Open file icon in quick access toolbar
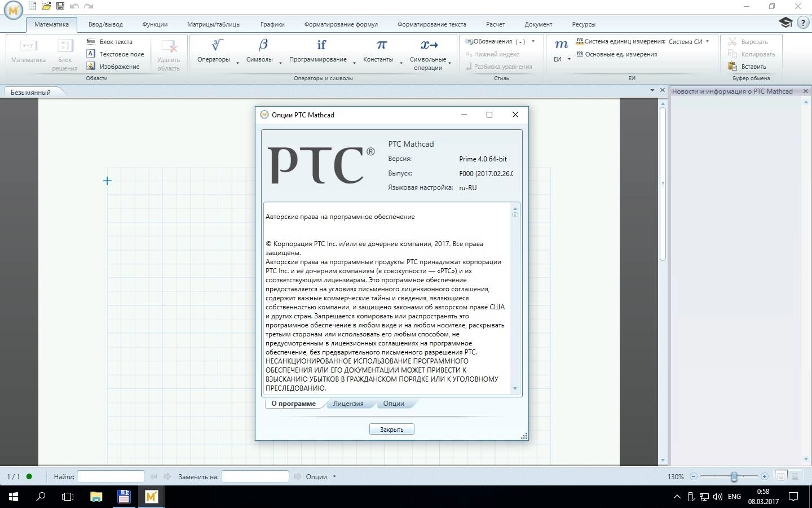This screenshot has height=508, width=812. tap(46, 6)
